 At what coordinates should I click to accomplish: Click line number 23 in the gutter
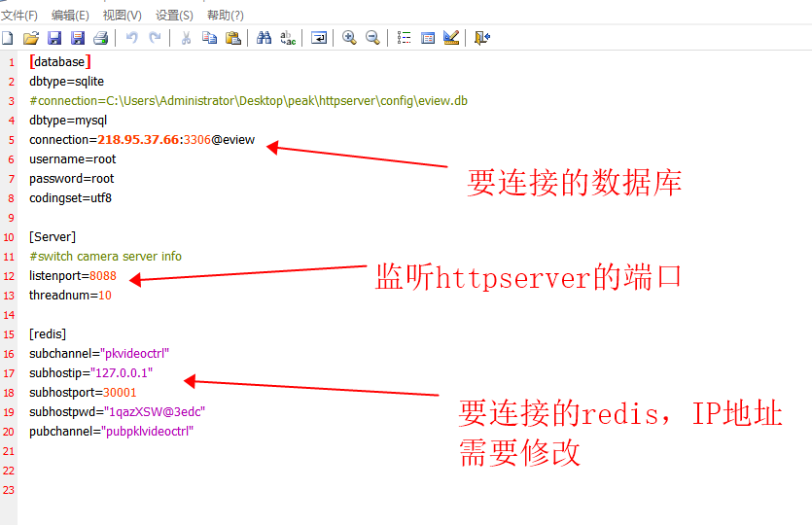[x=9, y=490]
